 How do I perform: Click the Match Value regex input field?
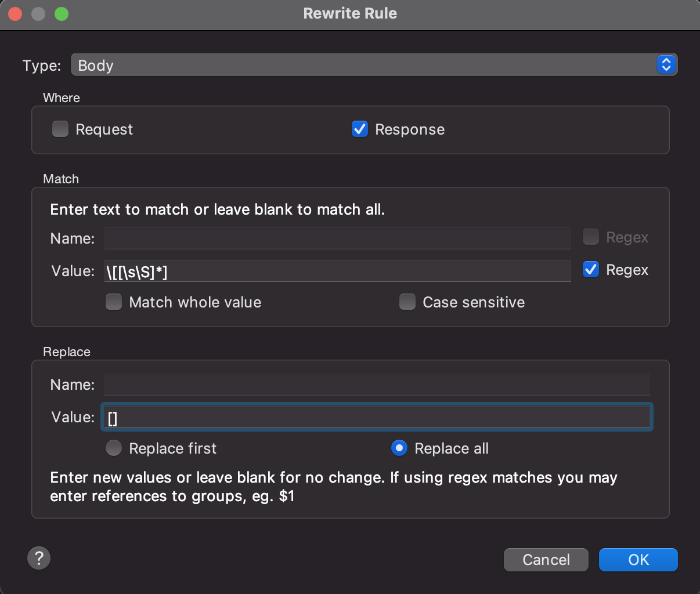click(x=338, y=271)
